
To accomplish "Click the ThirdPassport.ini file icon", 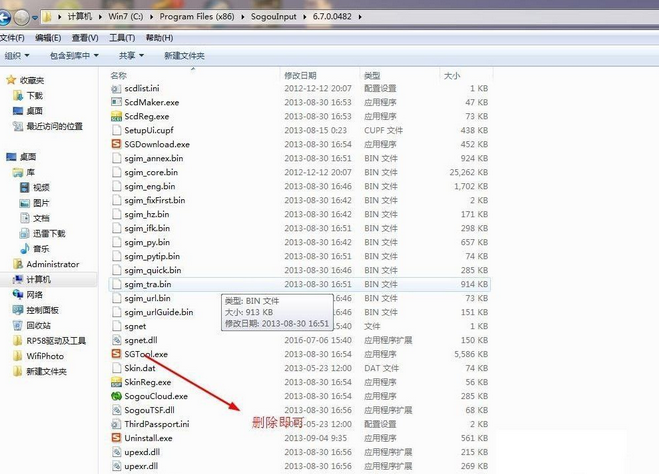I will click(x=116, y=424).
